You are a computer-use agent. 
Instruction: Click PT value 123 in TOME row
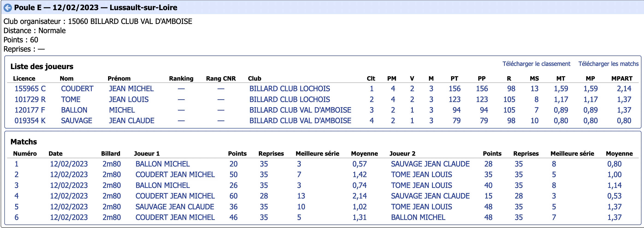coord(455,99)
